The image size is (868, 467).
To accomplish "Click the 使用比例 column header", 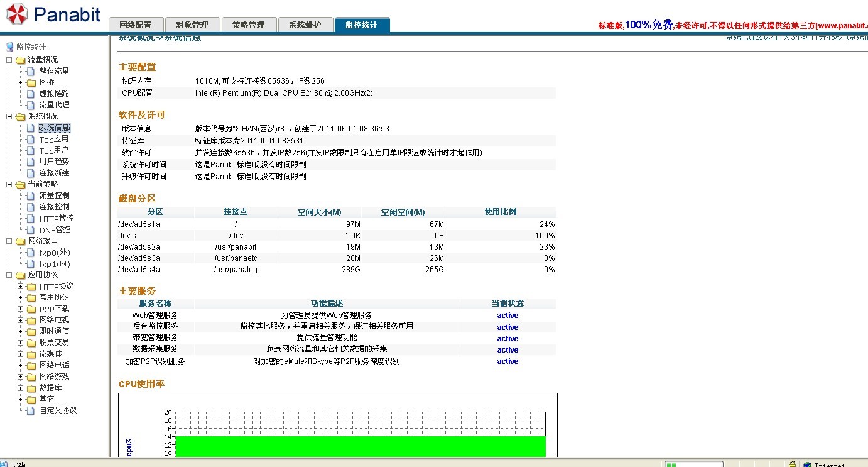I will click(501, 212).
